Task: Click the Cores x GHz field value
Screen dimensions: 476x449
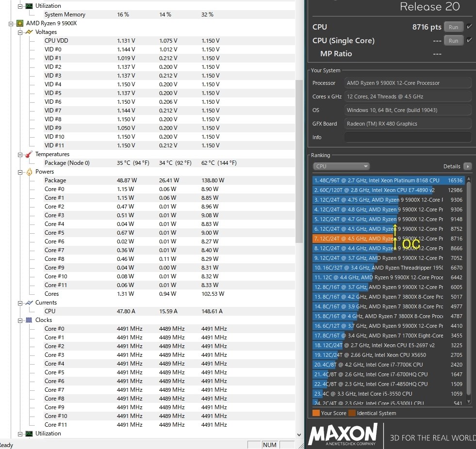Action: pyautogui.click(x=408, y=96)
